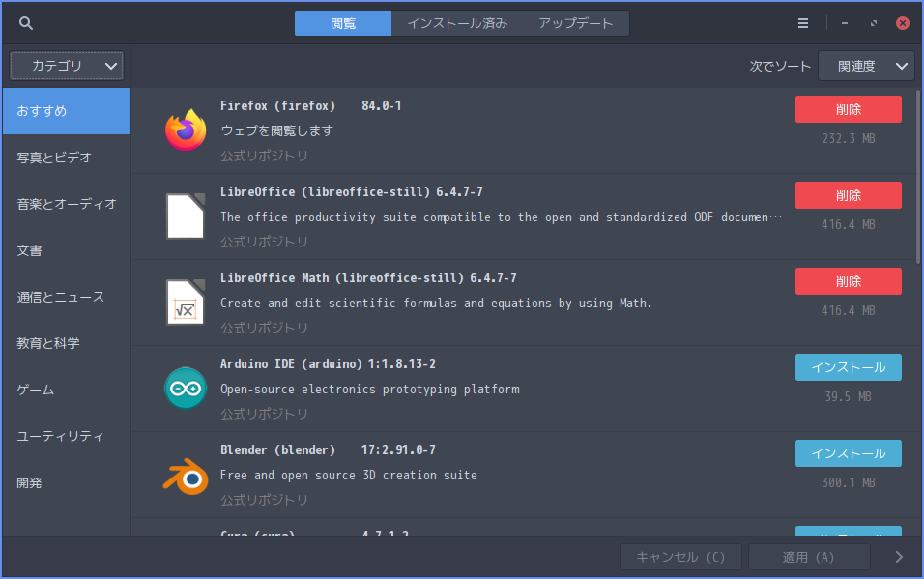The image size is (924, 579).
Task: Click the ウェブを閲覧します description
Action: click(x=276, y=130)
